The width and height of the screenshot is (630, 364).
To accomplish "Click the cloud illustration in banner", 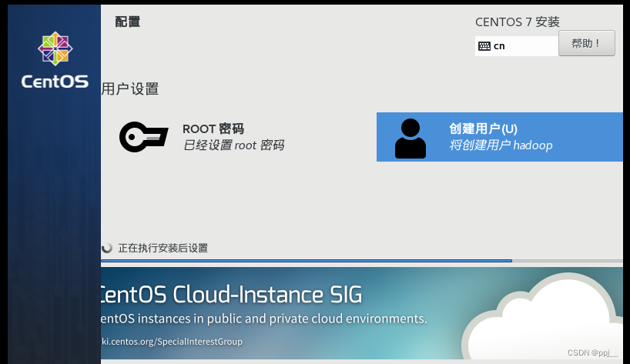I will click(541, 316).
